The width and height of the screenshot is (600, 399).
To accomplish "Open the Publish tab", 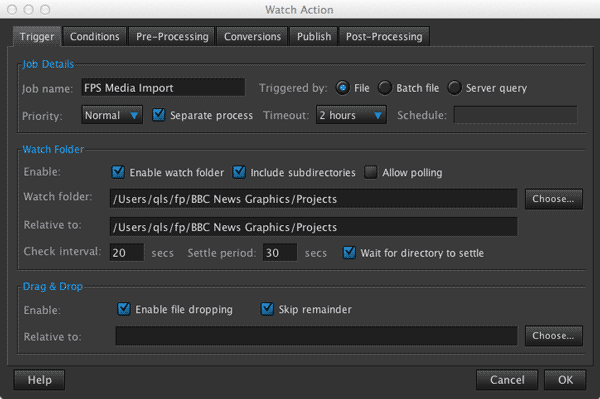I will click(314, 37).
